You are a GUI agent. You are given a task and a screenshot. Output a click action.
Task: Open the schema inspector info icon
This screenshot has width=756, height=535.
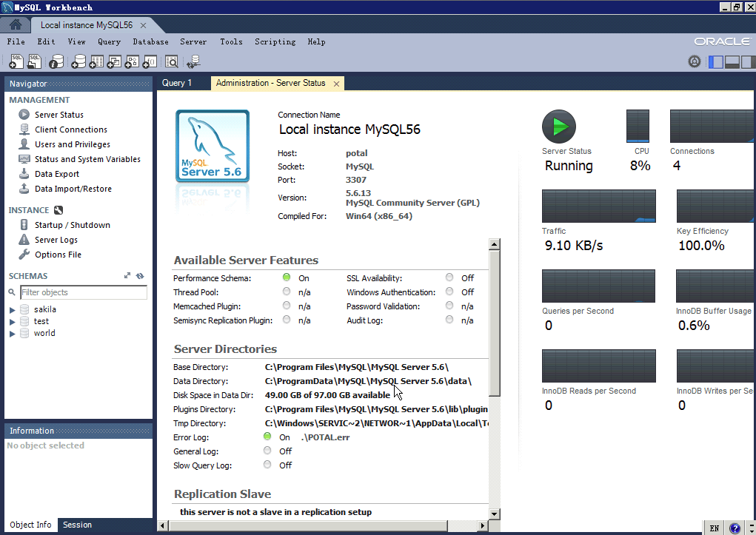56,61
